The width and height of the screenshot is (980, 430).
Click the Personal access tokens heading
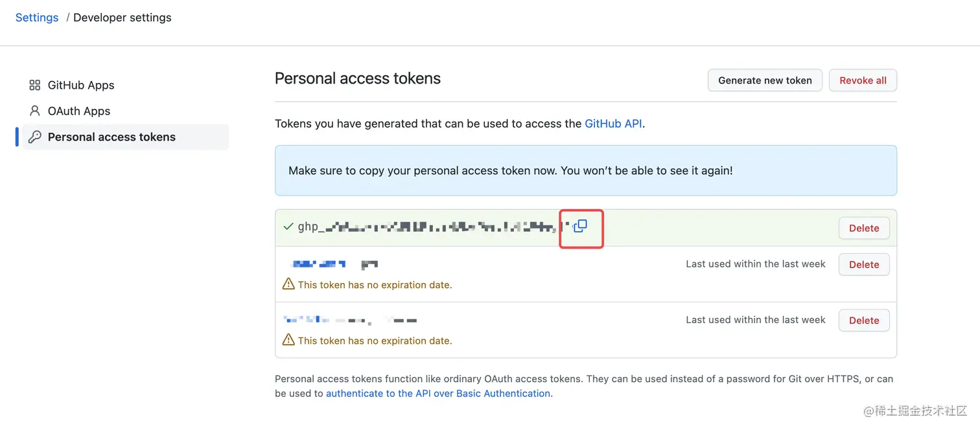pos(358,78)
